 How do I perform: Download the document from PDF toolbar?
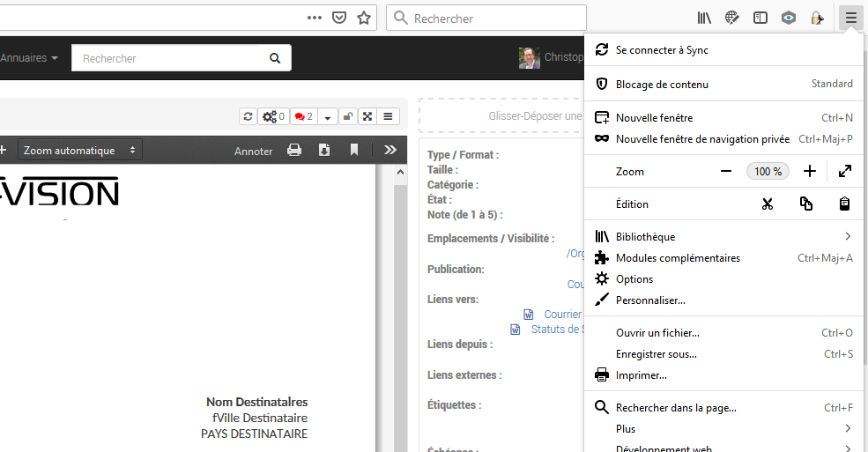point(324,151)
